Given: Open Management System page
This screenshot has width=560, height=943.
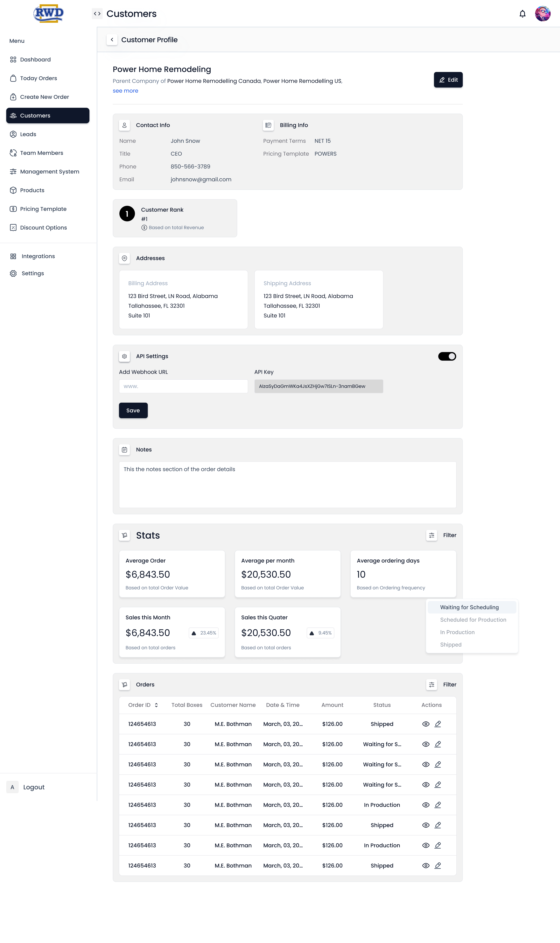Looking at the screenshot, I should (x=48, y=171).
